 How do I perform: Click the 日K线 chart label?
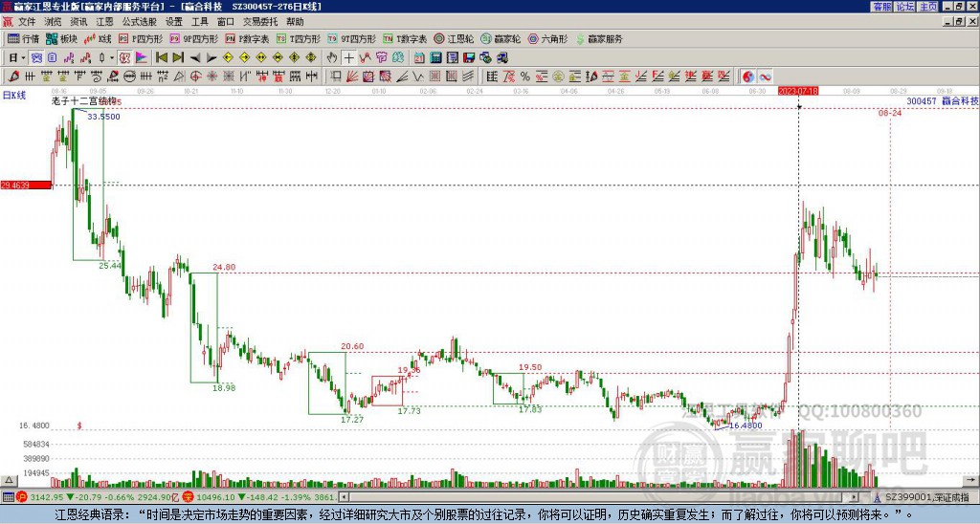pos(13,96)
